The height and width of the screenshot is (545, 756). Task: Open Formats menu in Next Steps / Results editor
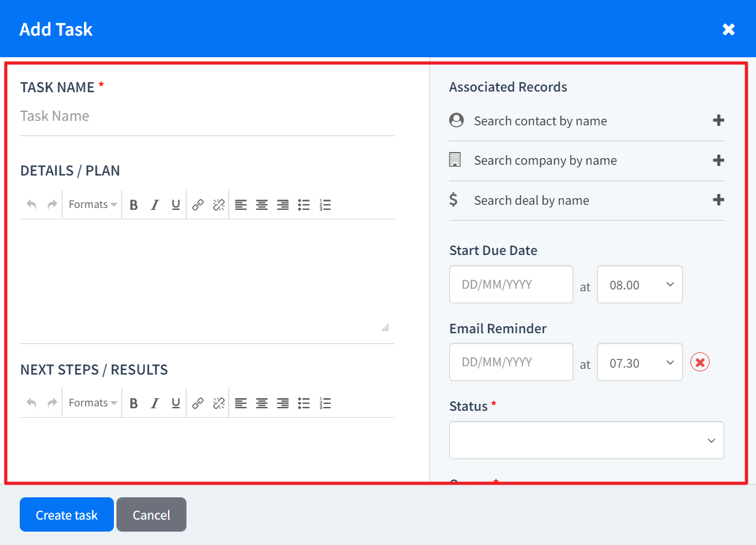tap(92, 403)
